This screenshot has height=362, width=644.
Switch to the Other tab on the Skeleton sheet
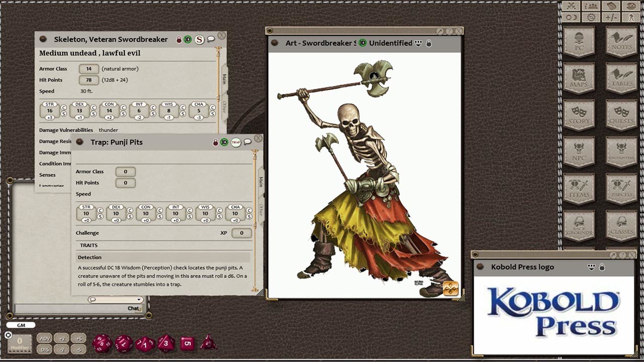224,107
